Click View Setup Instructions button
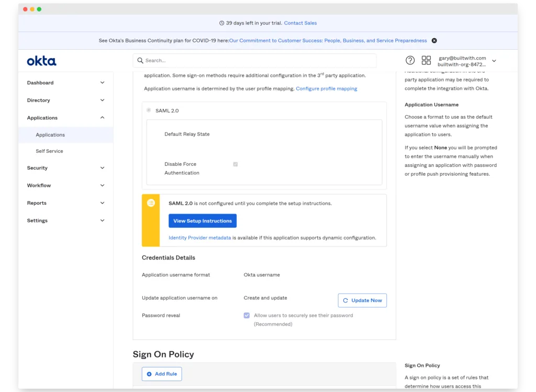The image size is (536, 392). coord(203,221)
